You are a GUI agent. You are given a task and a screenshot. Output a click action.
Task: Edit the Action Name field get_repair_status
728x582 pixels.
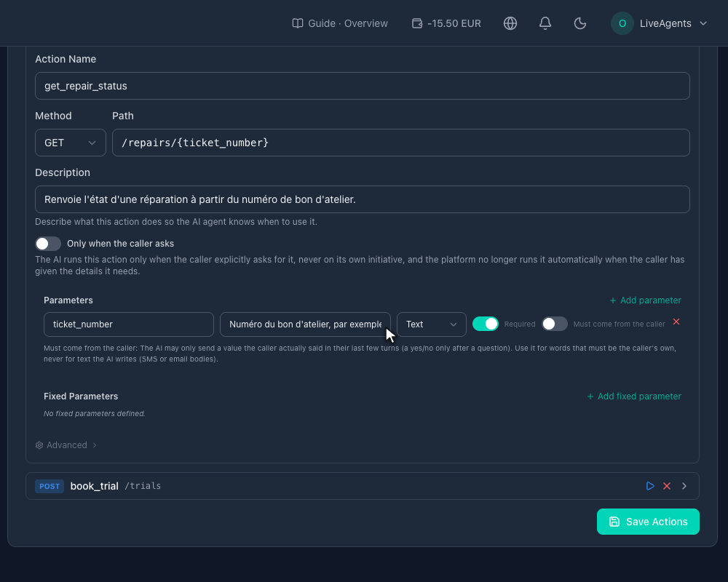pos(362,86)
